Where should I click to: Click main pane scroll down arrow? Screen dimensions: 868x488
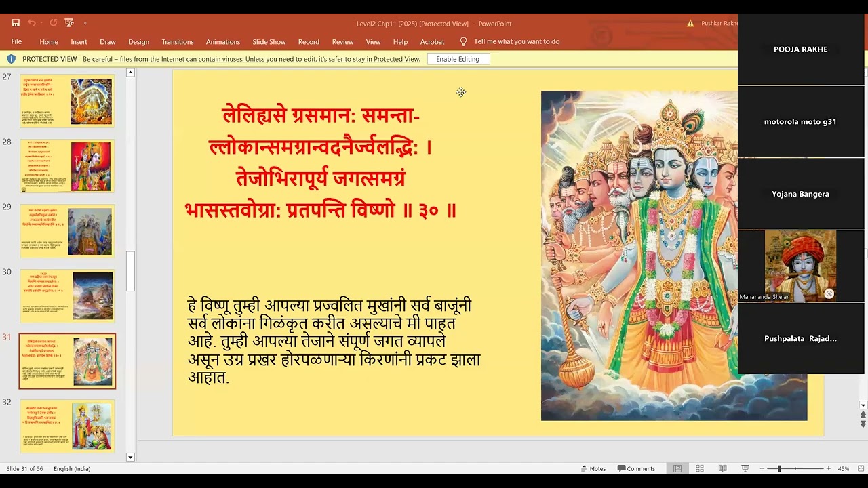863,405
